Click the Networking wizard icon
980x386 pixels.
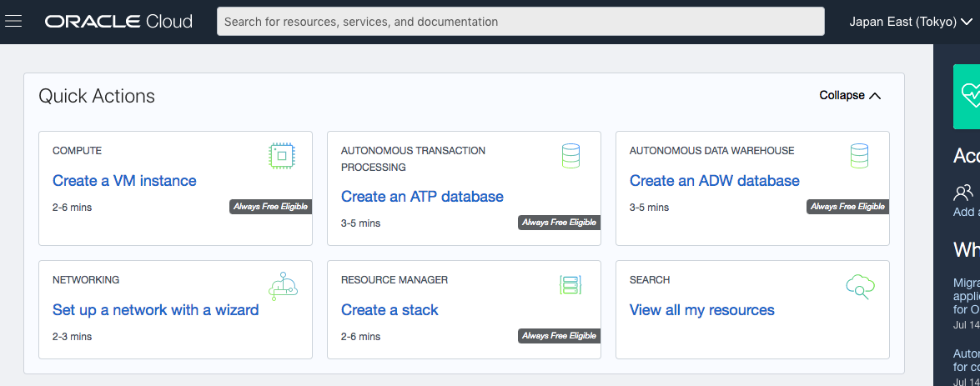point(283,286)
